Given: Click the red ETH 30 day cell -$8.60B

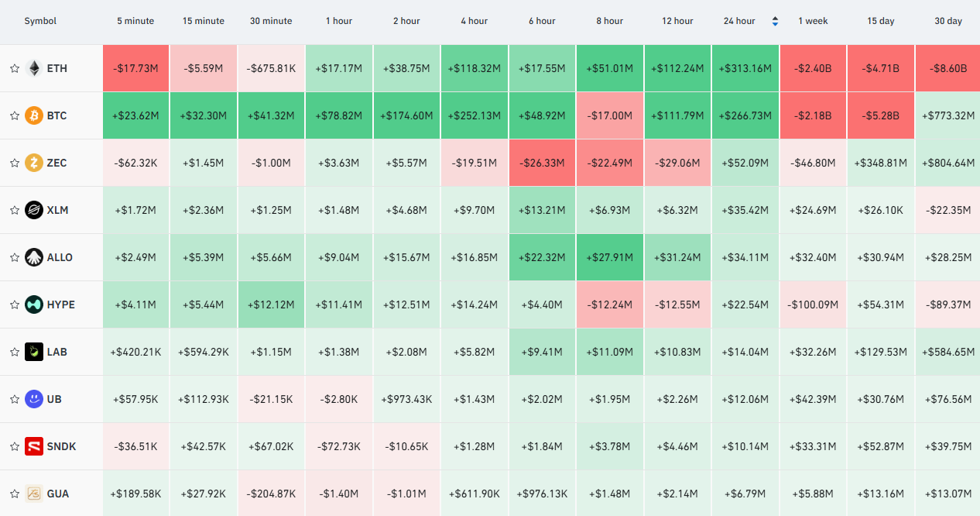Looking at the screenshot, I should pyautogui.click(x=947, y=68).
